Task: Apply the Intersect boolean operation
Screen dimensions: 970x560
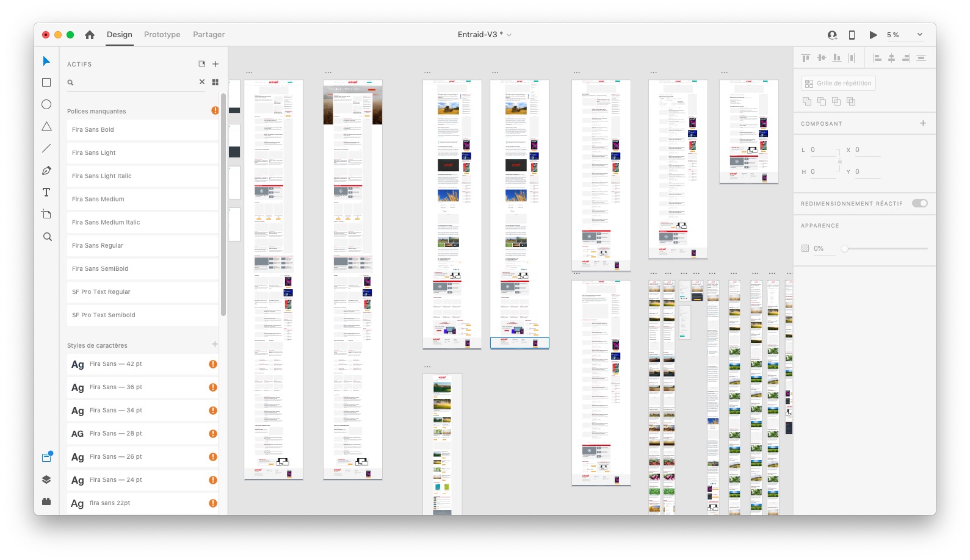Action: click(x=836, y=101)
